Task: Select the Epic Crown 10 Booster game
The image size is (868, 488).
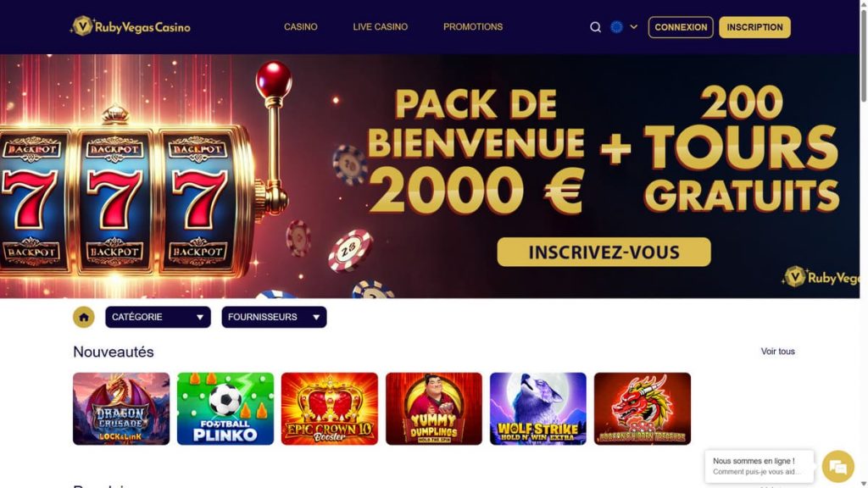Action: 330,409
